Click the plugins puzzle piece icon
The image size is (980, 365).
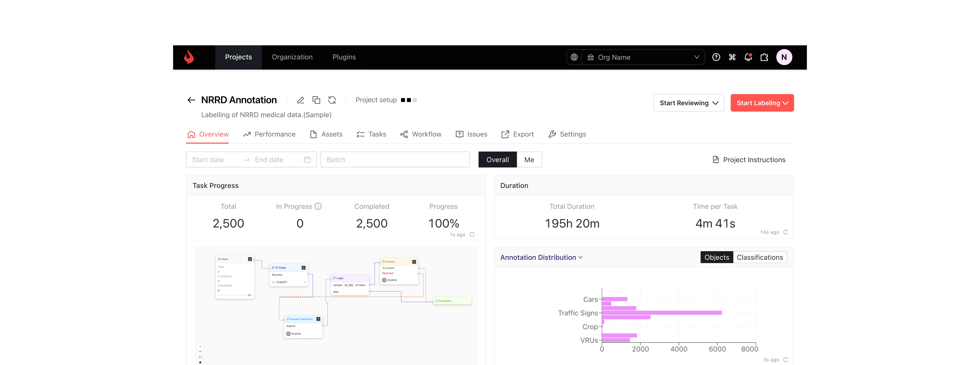coord(764,57)
